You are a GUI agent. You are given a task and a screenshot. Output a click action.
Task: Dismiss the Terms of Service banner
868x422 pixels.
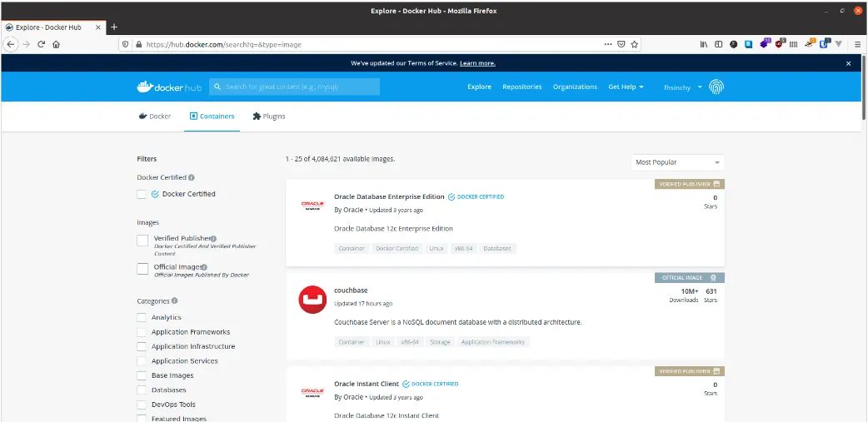(848, 63)
